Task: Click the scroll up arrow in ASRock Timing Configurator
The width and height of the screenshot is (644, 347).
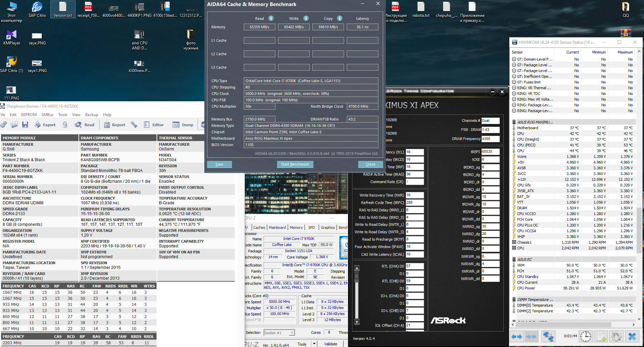Action: pyautogui.click(x=357, y=268)
